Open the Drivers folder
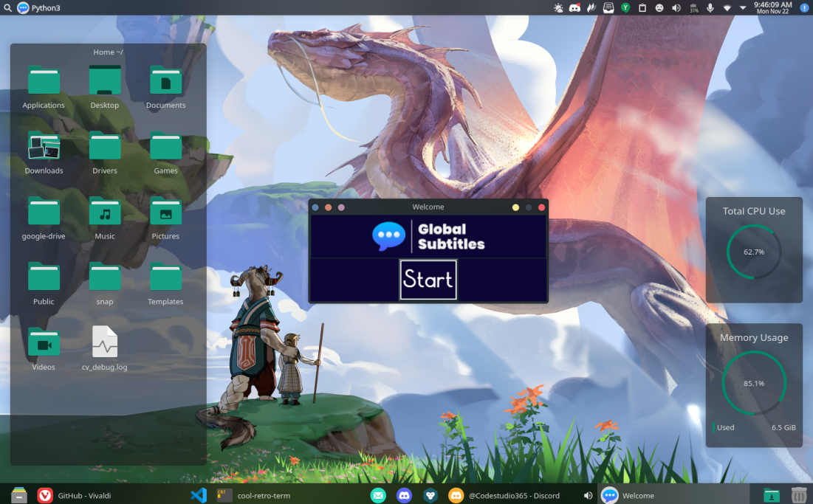This screenshot has height=504, width=813. pos(105,153)
